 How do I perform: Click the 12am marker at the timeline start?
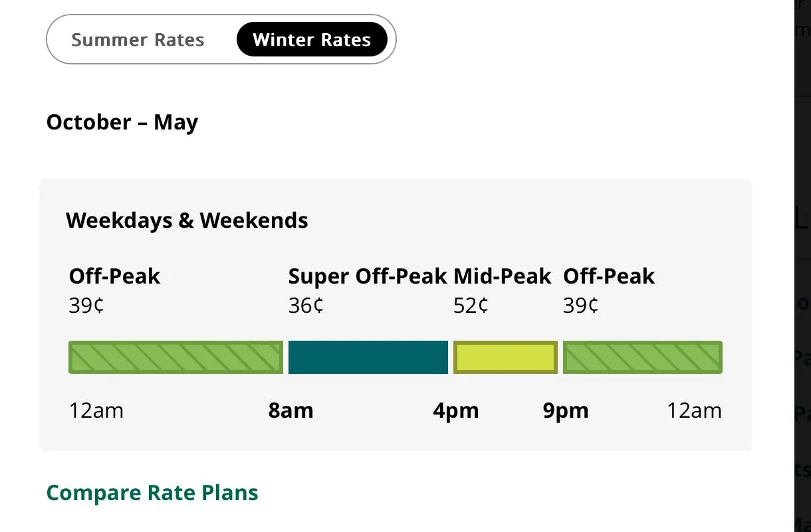point(96,410)
